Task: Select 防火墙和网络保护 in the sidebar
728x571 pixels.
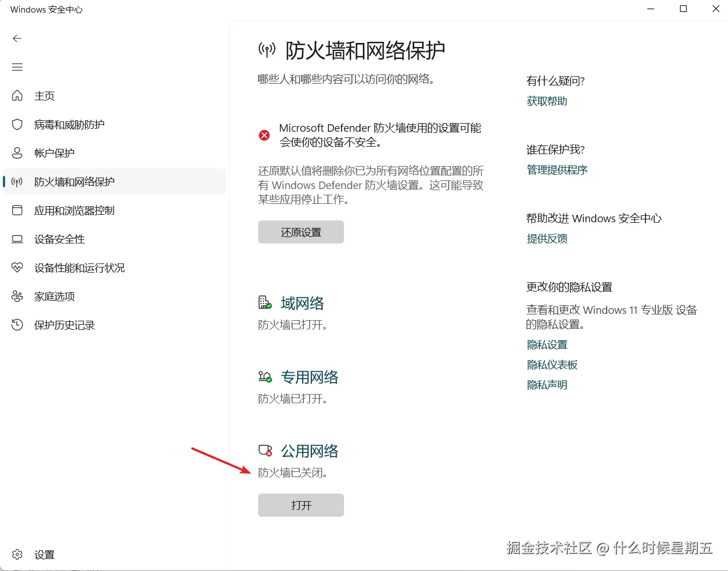Action: click(114, 182)
